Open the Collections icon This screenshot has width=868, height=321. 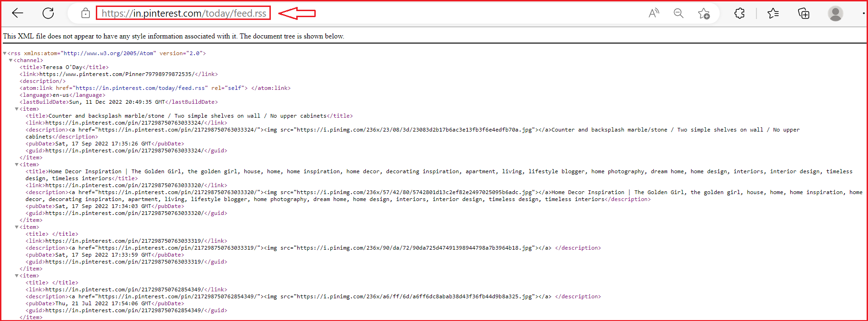tap(804, 13)
